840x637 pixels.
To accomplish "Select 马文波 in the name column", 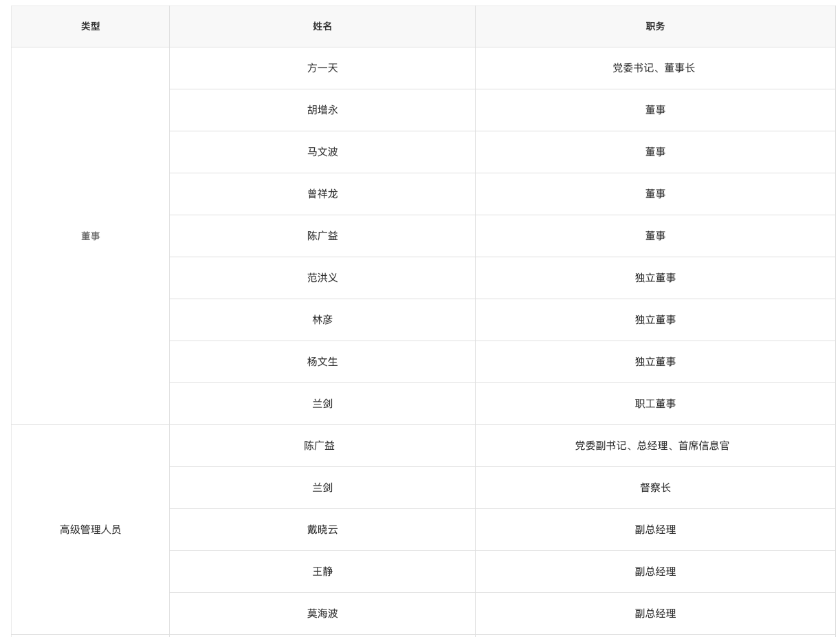I will coord(322,152).
